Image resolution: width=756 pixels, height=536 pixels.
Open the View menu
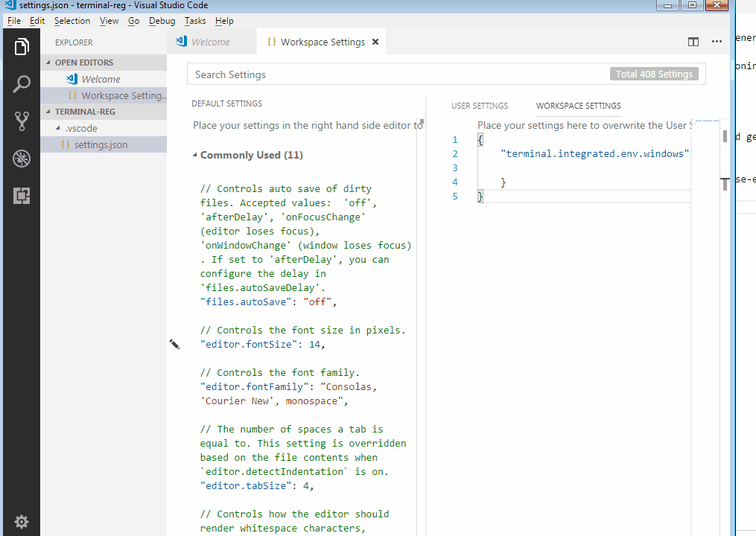point(109,21)
